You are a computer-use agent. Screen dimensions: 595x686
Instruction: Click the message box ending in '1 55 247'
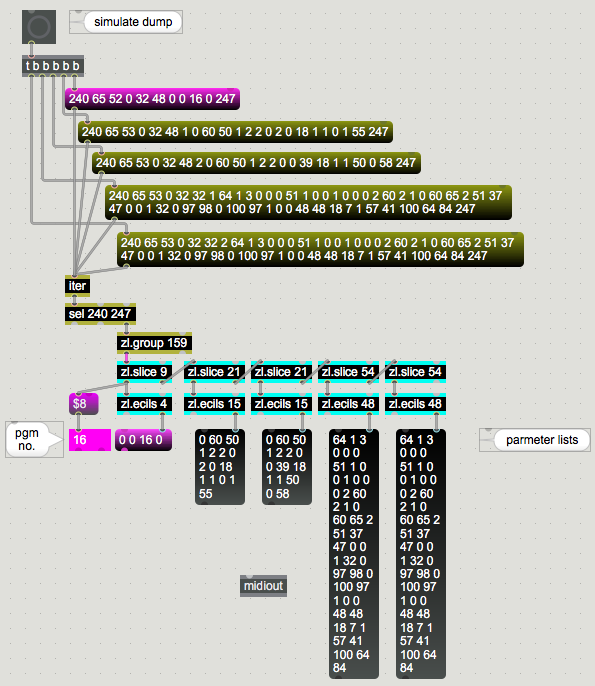pos(235,132)
